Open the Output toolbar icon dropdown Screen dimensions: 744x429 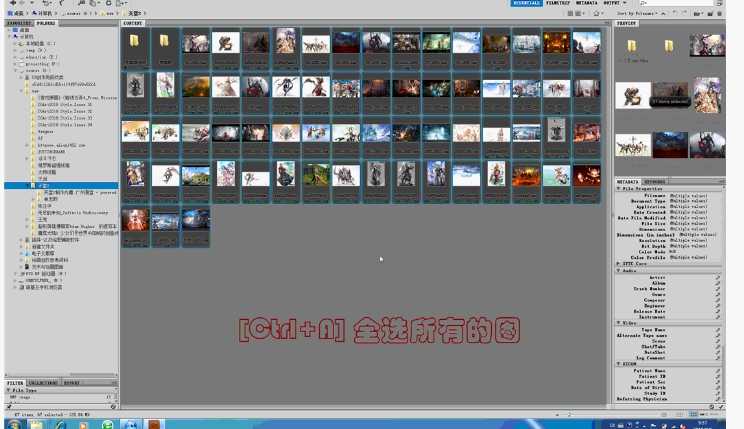click(x=121, y=3)
